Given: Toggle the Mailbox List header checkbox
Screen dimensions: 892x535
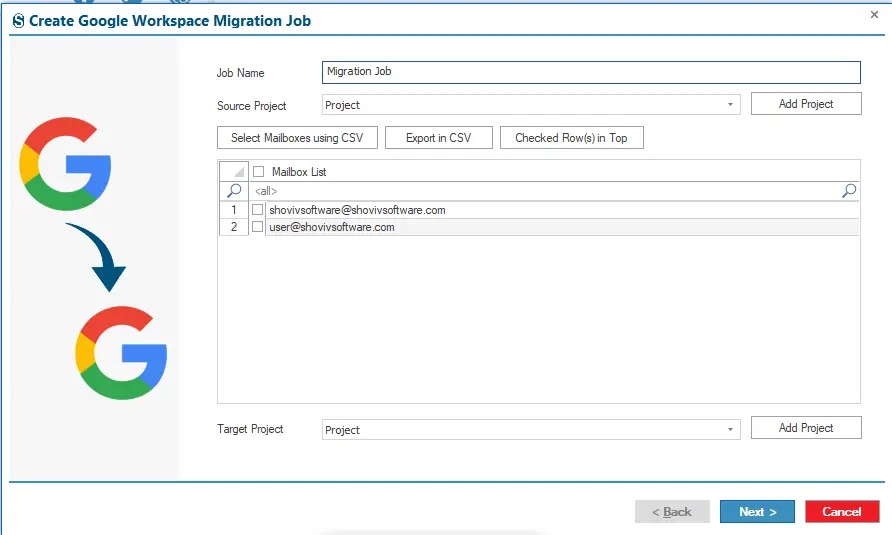Looking at the screenshot, I should pyautogui.click(x=259, y=171).
